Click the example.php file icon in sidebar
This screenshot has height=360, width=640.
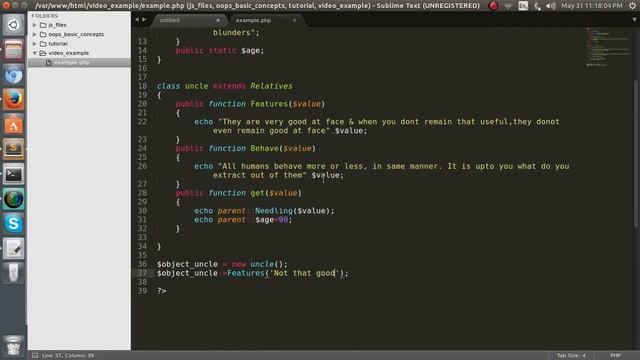pos(49,62)
